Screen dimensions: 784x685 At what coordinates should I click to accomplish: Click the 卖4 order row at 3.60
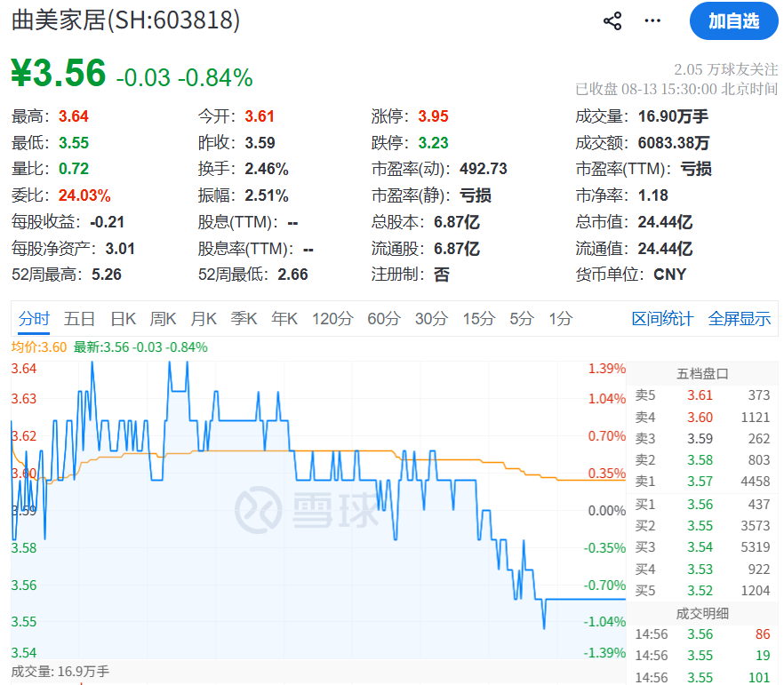pyautogui.click(x=702, y=418)
